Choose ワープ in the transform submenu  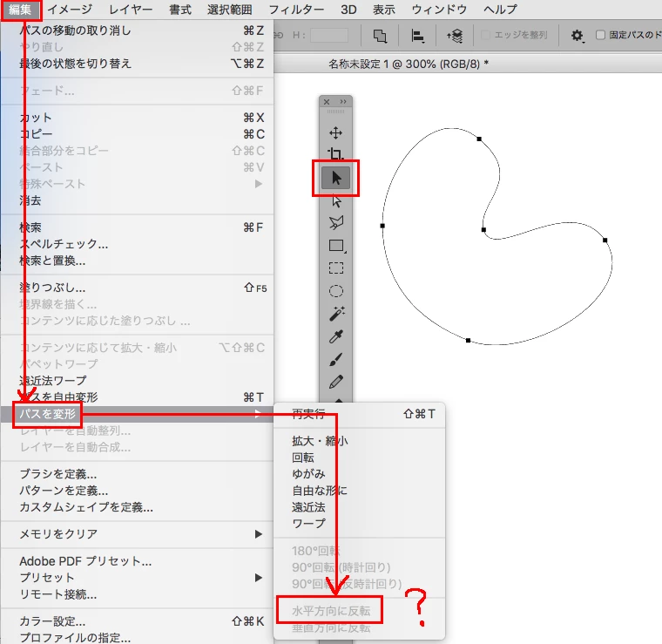point(359,524)
